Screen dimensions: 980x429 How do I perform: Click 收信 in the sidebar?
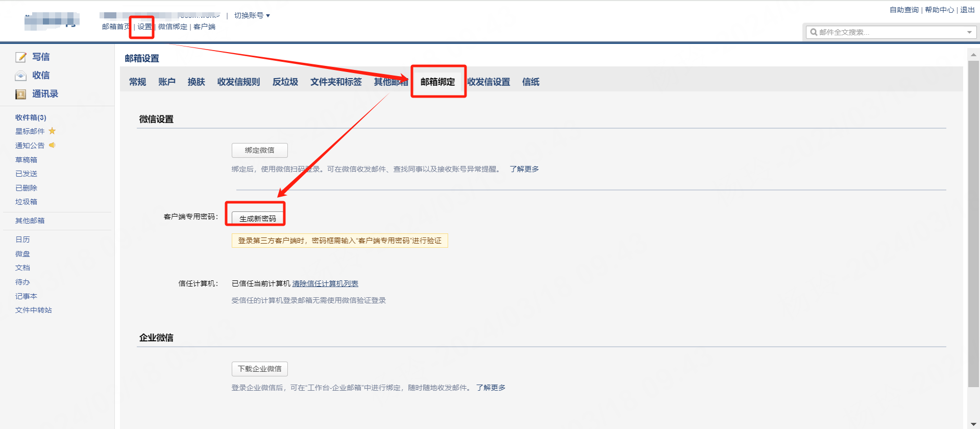tap(41, 76)
